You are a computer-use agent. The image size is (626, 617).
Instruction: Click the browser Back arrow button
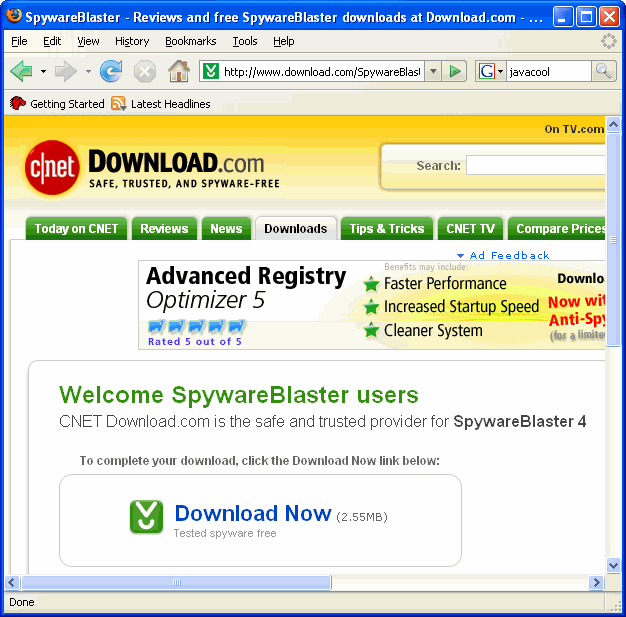[x=22, y=71]
